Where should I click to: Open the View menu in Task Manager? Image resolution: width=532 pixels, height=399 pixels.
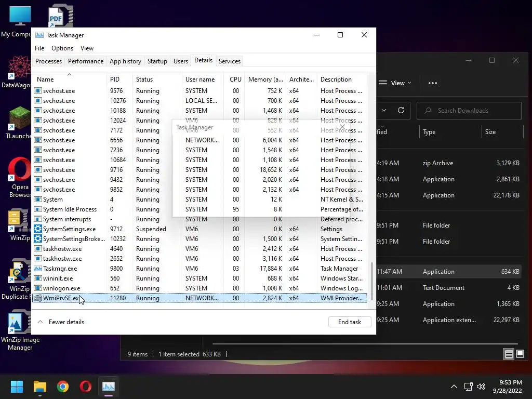[x=87, y=48]
